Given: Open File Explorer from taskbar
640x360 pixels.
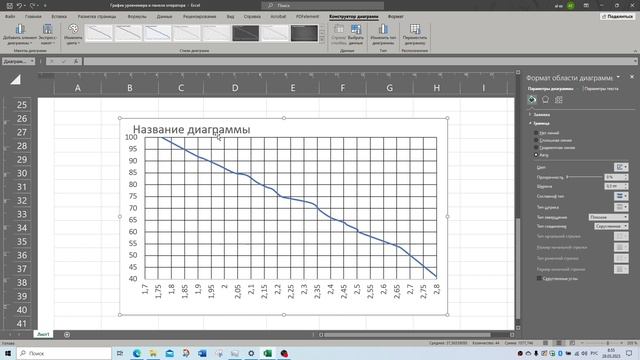Looking at the screenshot, I should (x=153, y=353).
